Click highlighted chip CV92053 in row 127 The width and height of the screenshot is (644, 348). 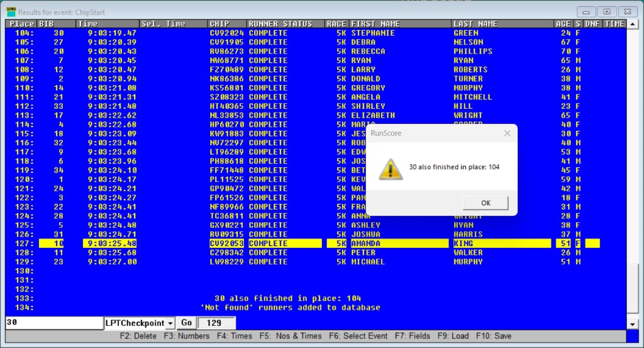point(226,244)
